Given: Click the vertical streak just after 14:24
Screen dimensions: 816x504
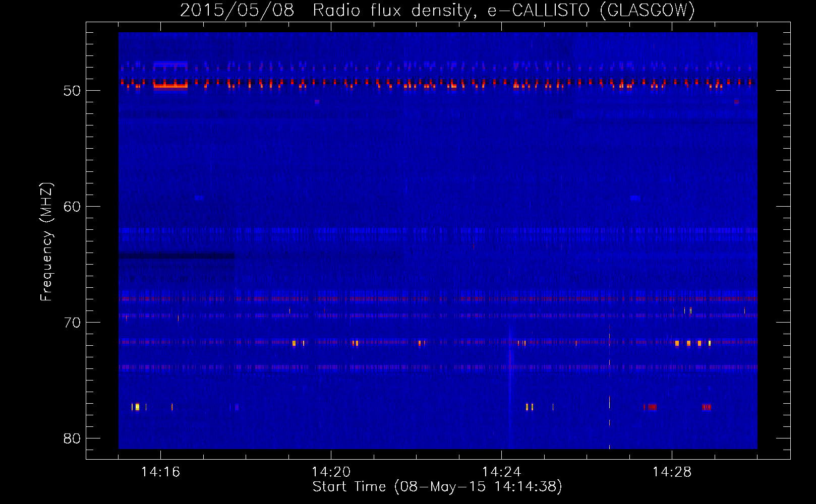Looking at the screenshot, I should click(x=510, y=388).
